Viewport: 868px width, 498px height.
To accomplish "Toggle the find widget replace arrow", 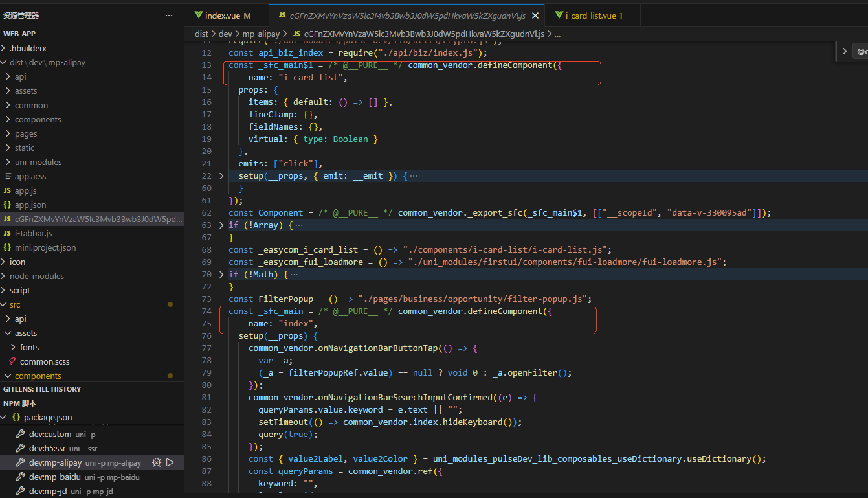I will pos(844,51).
